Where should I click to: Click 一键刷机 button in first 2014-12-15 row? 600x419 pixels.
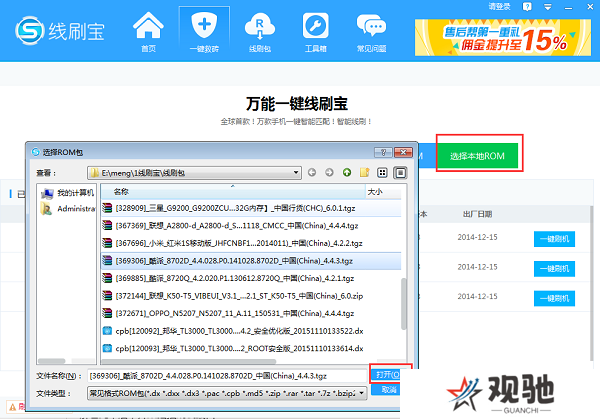[x=554, y=239]
